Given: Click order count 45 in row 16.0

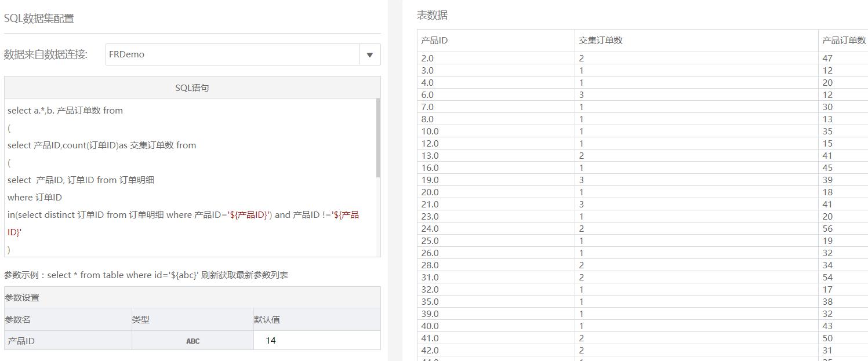Looking at the screenshot, I should point(844,167).
